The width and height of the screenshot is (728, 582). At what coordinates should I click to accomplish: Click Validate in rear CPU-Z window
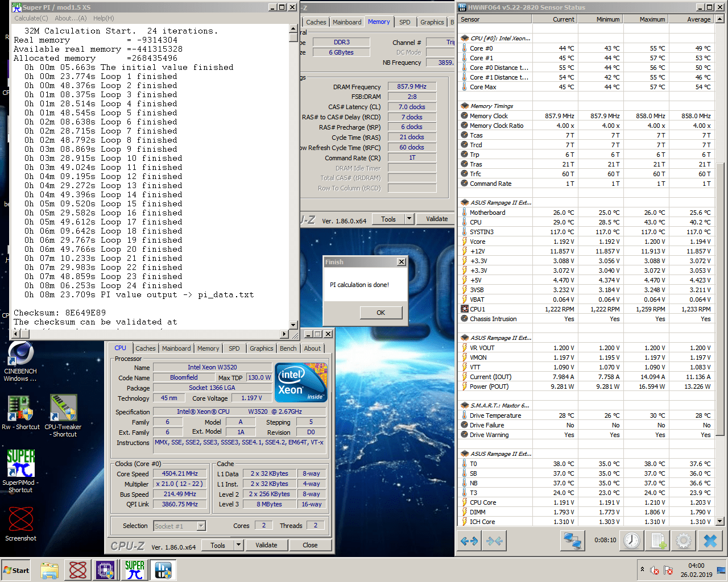(437, 219)
